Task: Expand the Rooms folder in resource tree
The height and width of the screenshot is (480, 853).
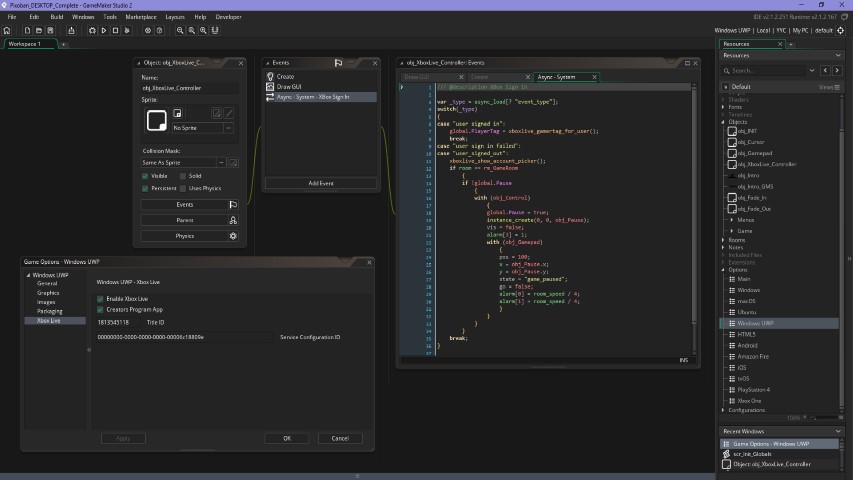Action: coord(724,240)
